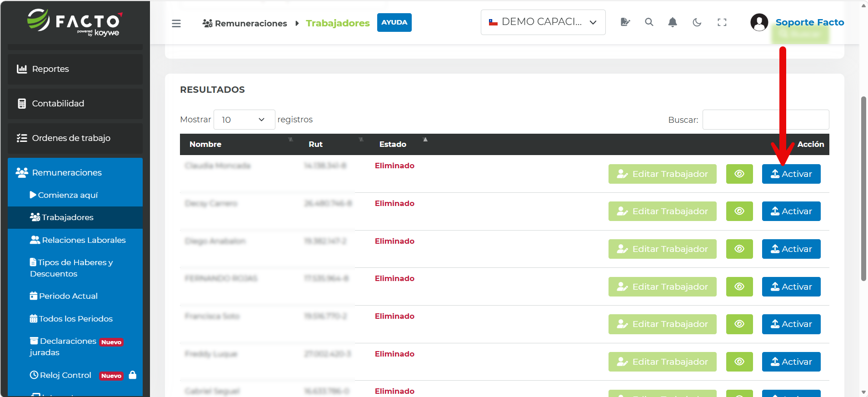Click the Eliminado status for Diego Anabalon
The height and width of the screenshot is (397, 868).
tap(394, 241)
